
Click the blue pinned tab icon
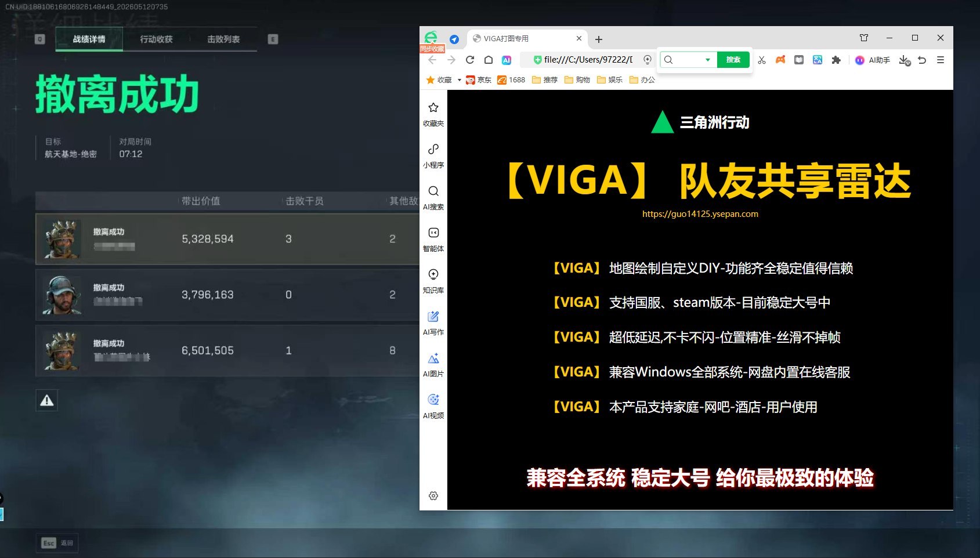454,39
